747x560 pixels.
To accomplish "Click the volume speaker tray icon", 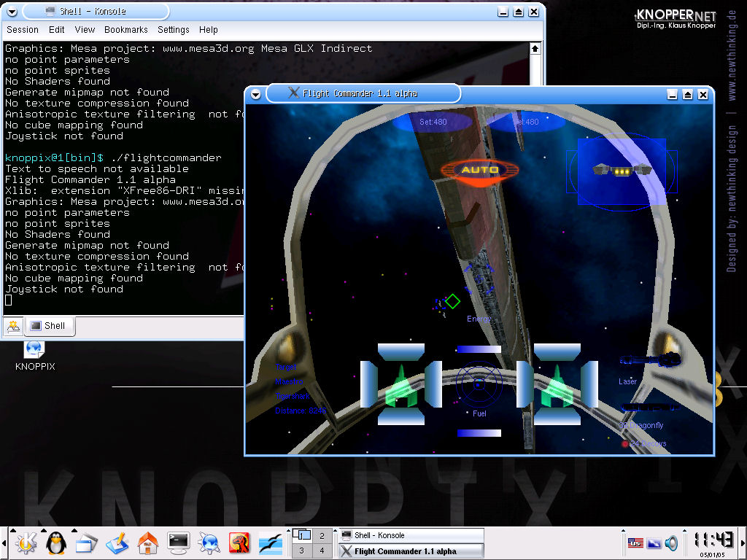I will pyautogui.click(x=671, y=543).
